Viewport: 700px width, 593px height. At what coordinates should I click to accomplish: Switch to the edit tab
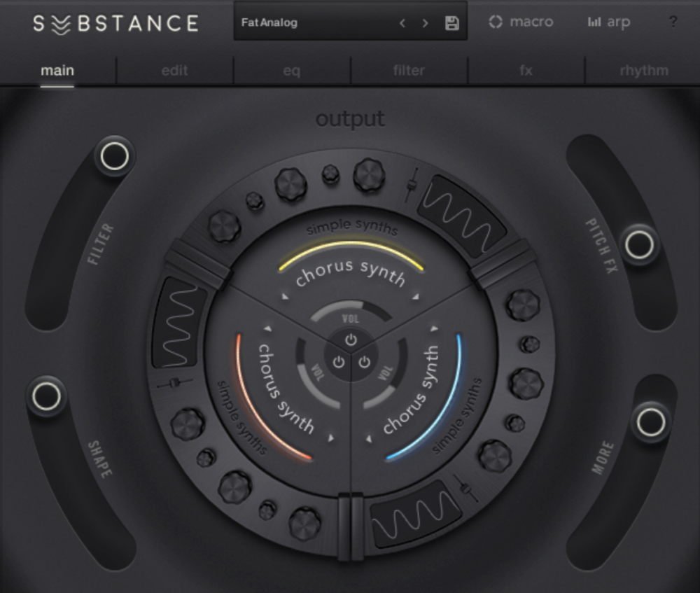174,71
